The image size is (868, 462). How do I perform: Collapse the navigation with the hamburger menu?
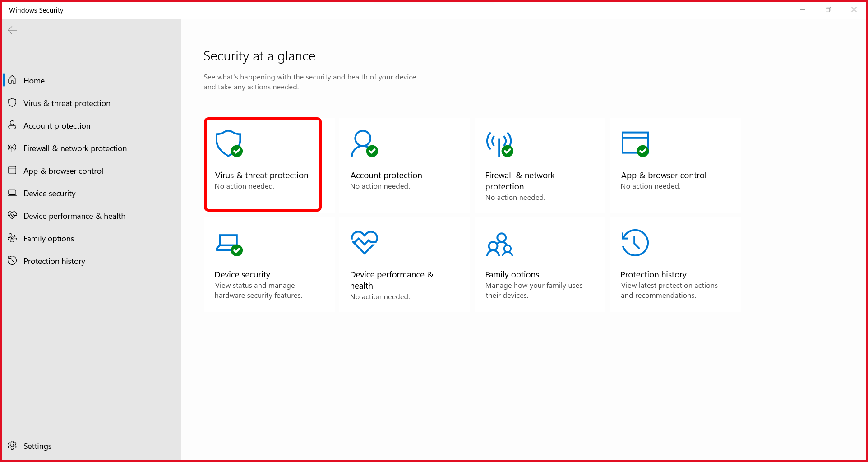[12, 53]
